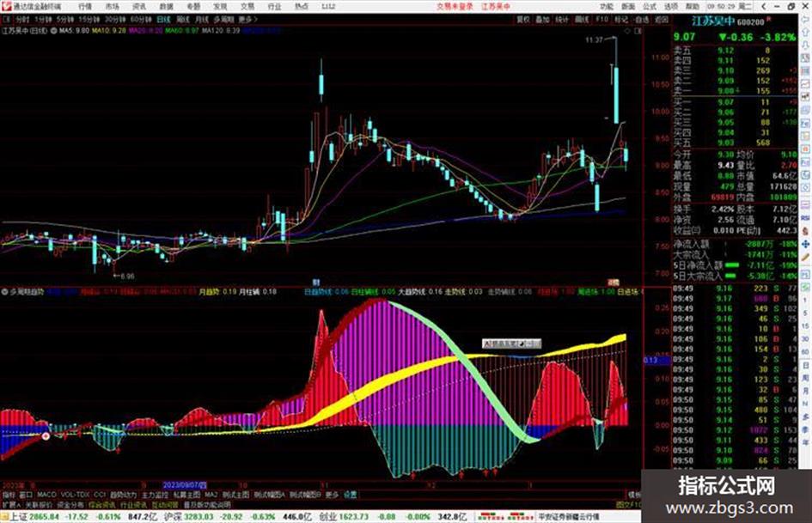This screenshot has height=523, width=812.
Task: Click the 创业 index in status bar
Action: pos(327,517)
